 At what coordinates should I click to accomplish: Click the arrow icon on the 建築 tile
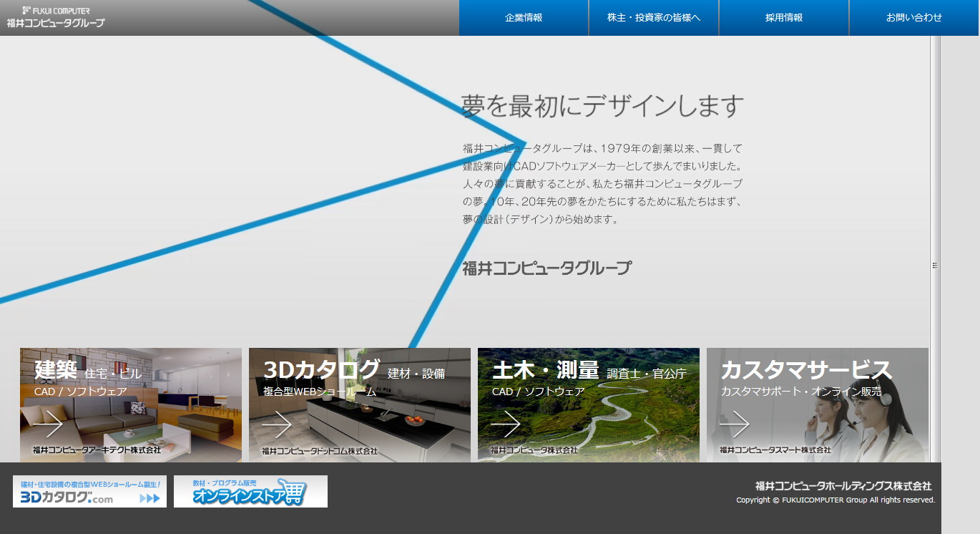pos(48,424)
